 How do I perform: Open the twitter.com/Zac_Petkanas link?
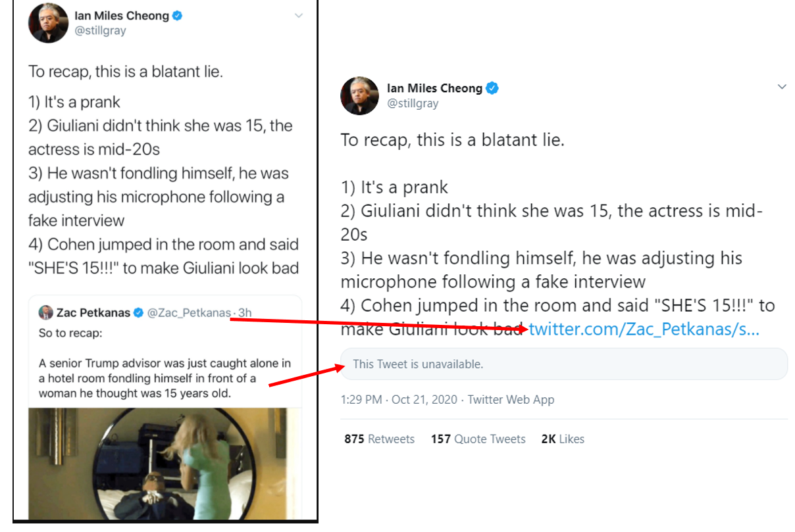644,329
